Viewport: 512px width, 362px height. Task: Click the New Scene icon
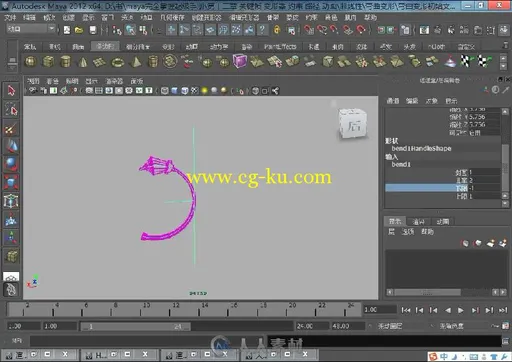[67, 30]
